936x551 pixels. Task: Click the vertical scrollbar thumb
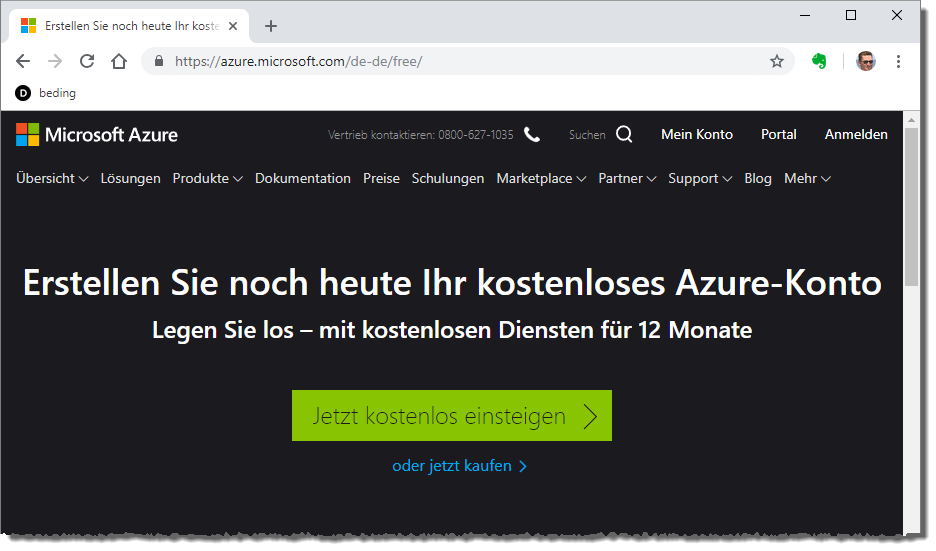[911, 207]
